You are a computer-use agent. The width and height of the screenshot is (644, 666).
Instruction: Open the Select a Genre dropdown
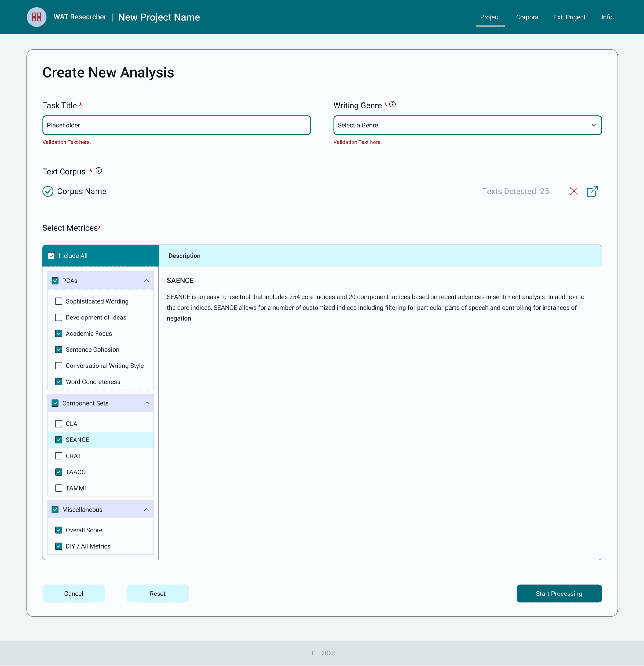(467, 125)
